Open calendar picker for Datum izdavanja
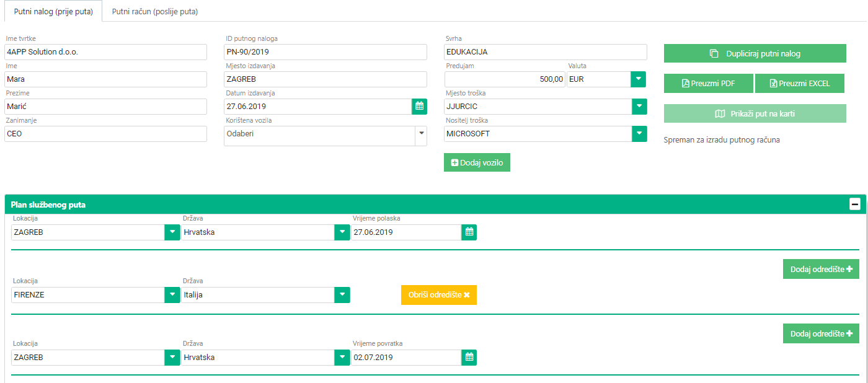 pos(420,107)
